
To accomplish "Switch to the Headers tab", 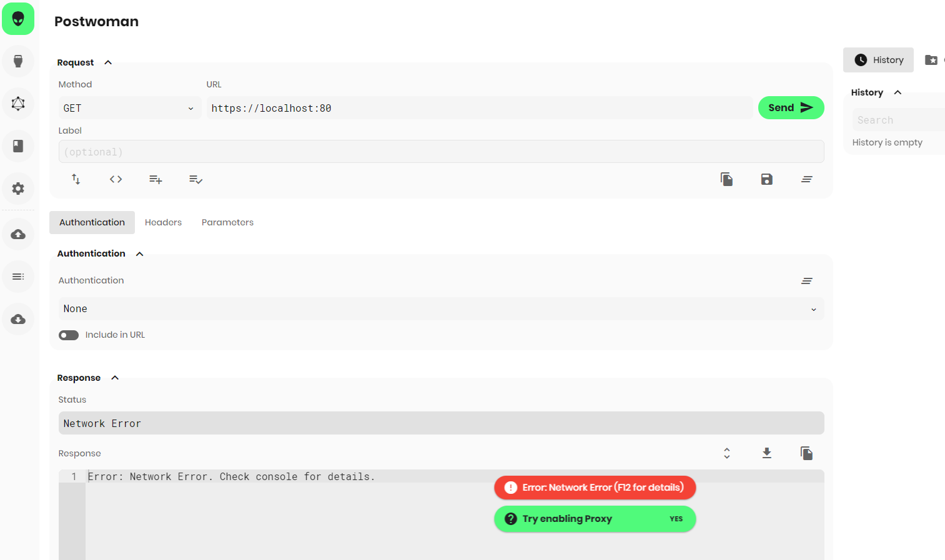I will point(164,222).
